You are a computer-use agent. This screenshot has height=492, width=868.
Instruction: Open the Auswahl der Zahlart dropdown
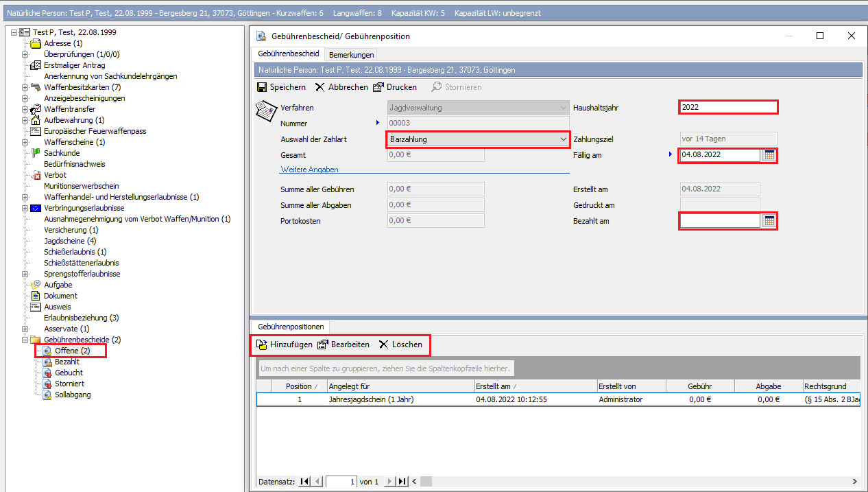coord(563,139)
